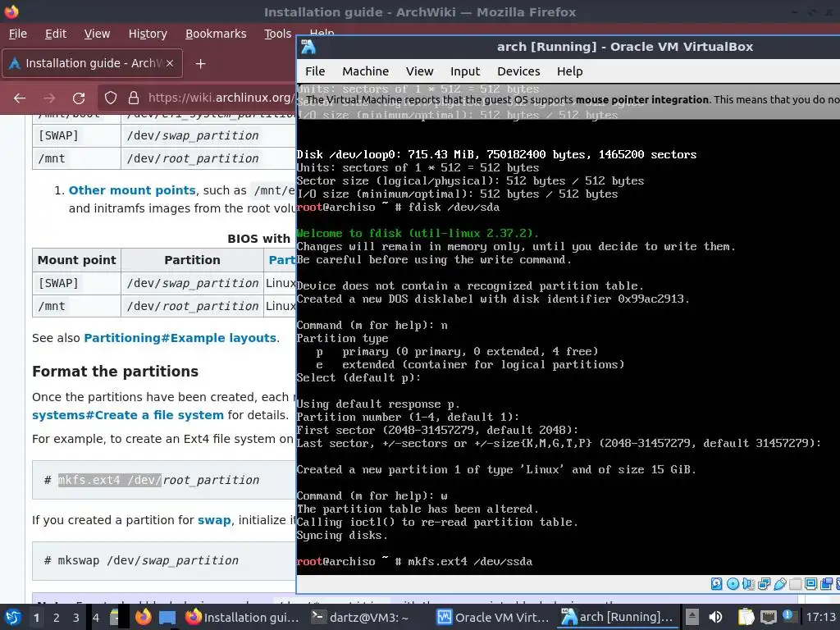Switch to workspace 1 in the taskbar pager
Image resolution: width=840 pixels, height=630 pixels.
click(x=36, y=618)
